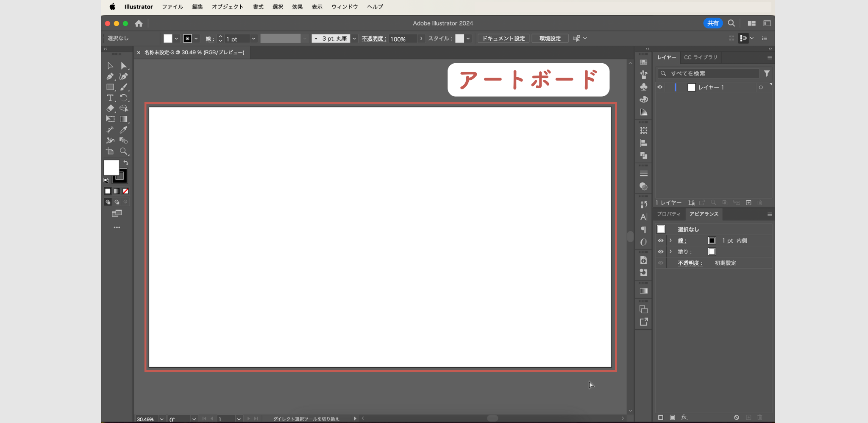Open the brush definition dropdown showing 3 pt. 丸筆
This screenshot has height=423, width=868.
354,38
